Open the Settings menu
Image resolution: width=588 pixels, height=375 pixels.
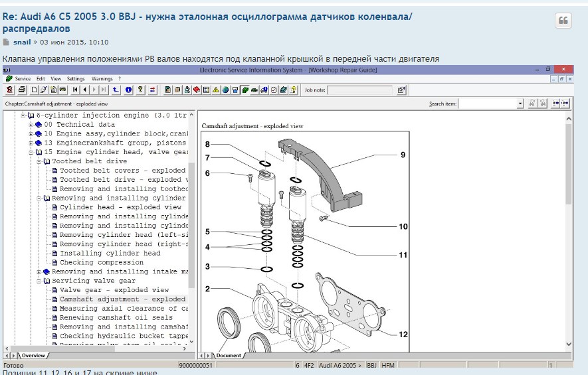pos(76,79)
